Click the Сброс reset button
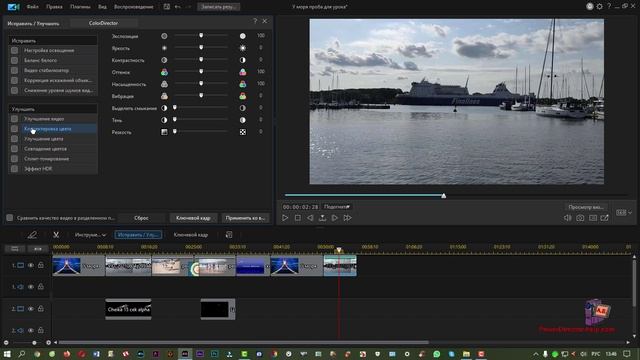The width and height of the screenshot is (640, 360). pyautogui.click(x=142, y=218)
